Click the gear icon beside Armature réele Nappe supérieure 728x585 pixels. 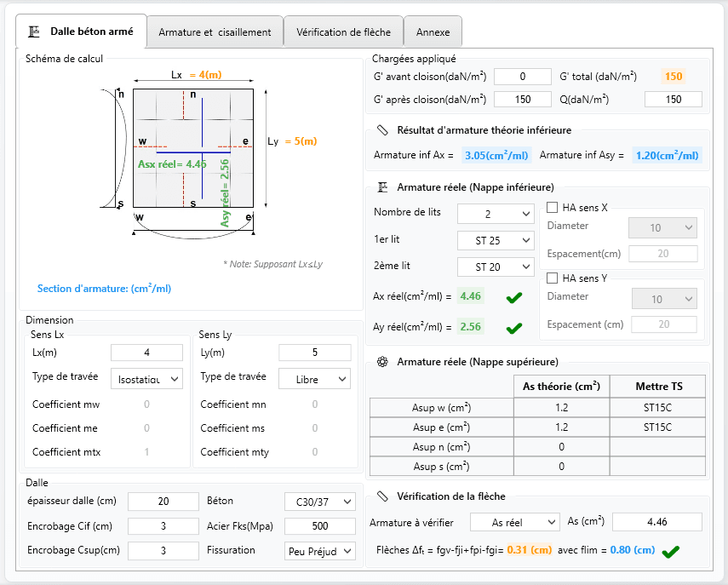382,362
